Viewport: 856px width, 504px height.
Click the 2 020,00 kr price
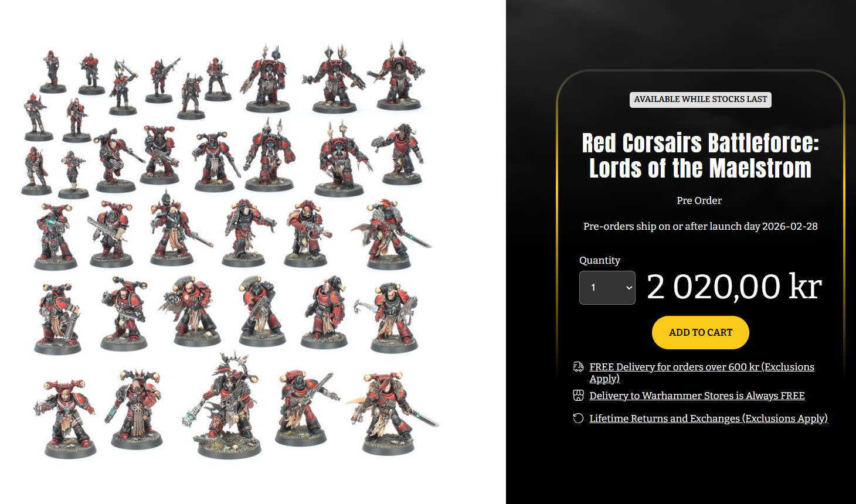733,287
